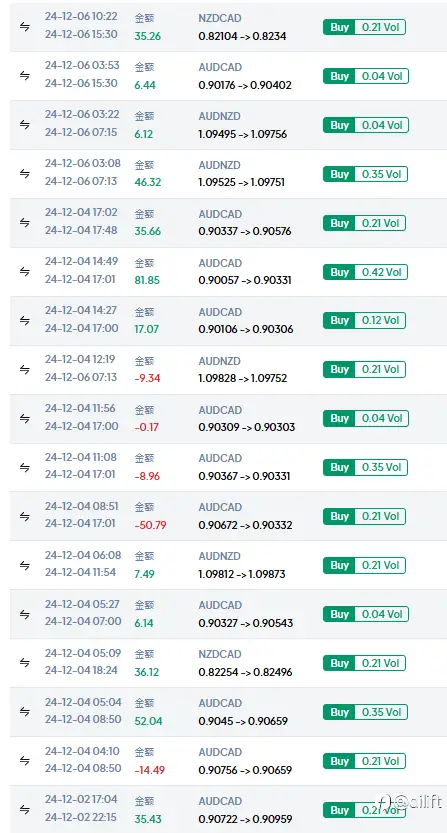The image size is (447, 833).
Task: Select the AUDCAD symbol with -0.17 loss
Action: click(x=220, y=410)
